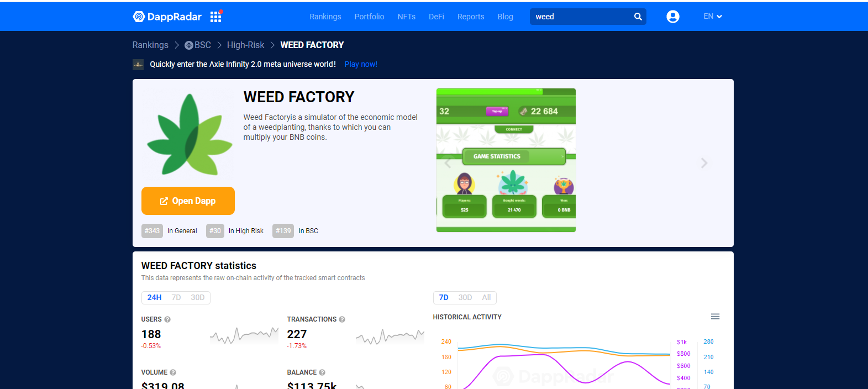Open the EN language dropdown

click(x=713, y=17)
